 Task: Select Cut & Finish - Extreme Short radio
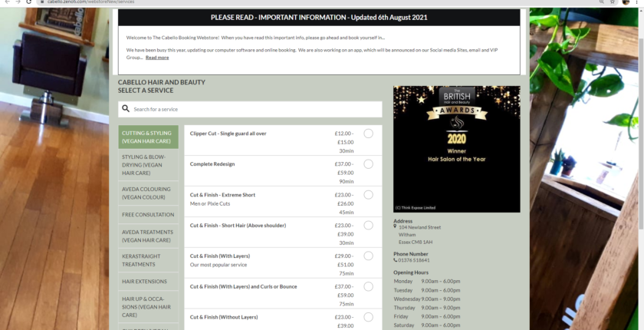point(369,195)
